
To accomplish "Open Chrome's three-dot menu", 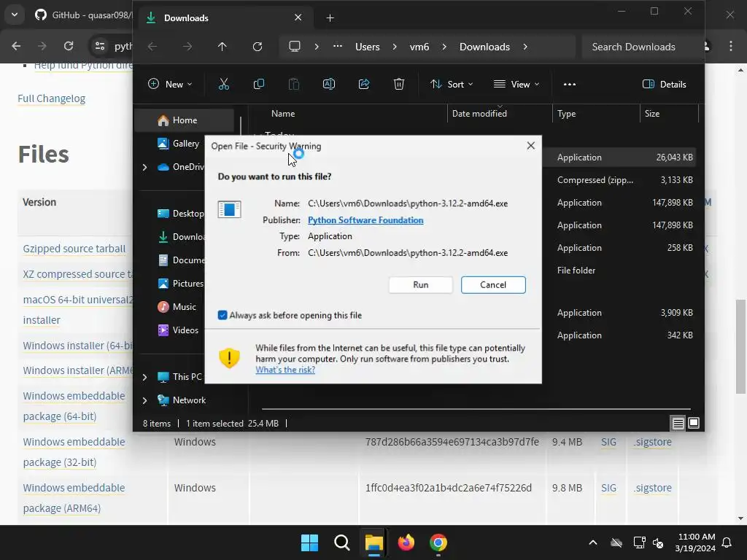I will [731, 46].
